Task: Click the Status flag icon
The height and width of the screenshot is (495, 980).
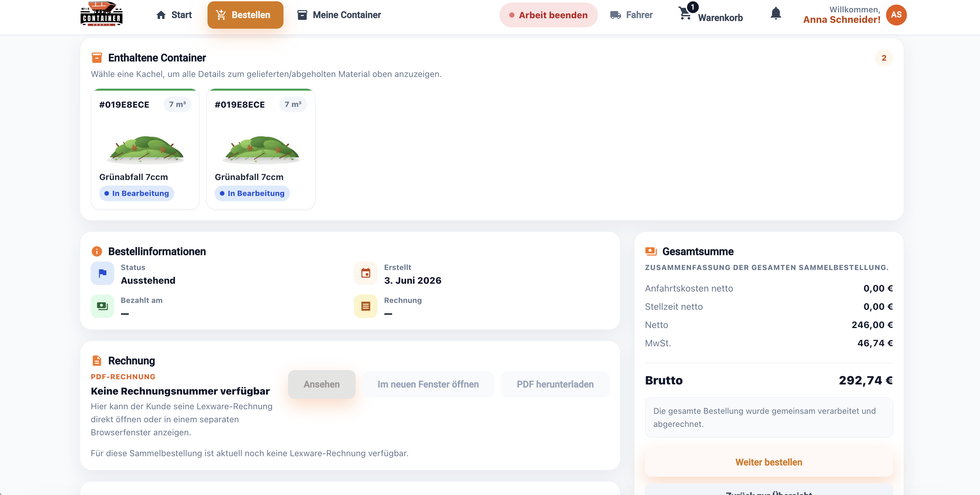Action: pos(102,273)
